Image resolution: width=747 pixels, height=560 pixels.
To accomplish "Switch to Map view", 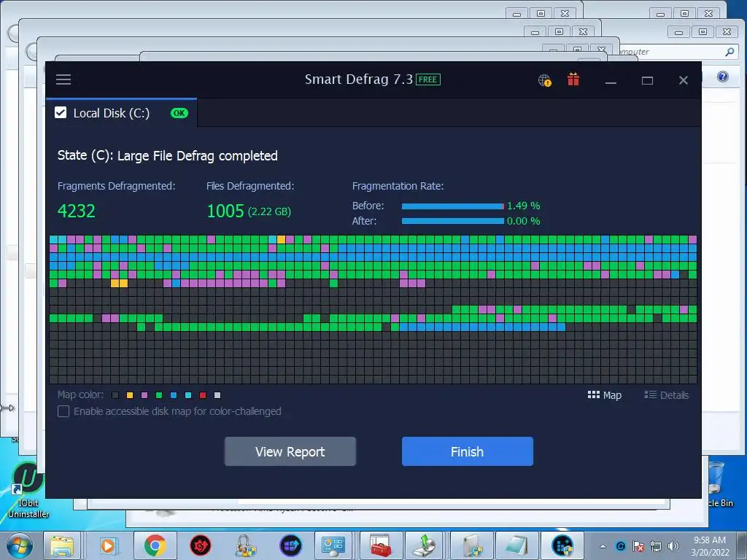I will [x=605, y=395].
